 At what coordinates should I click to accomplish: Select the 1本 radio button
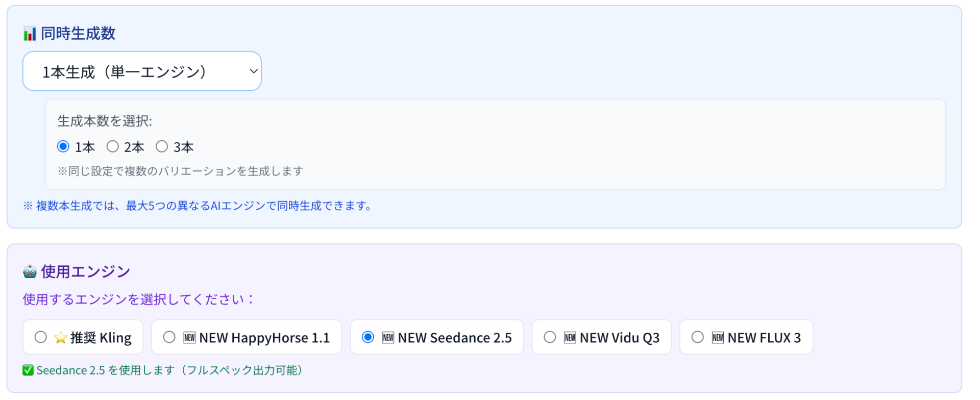[x=63, y=146]
